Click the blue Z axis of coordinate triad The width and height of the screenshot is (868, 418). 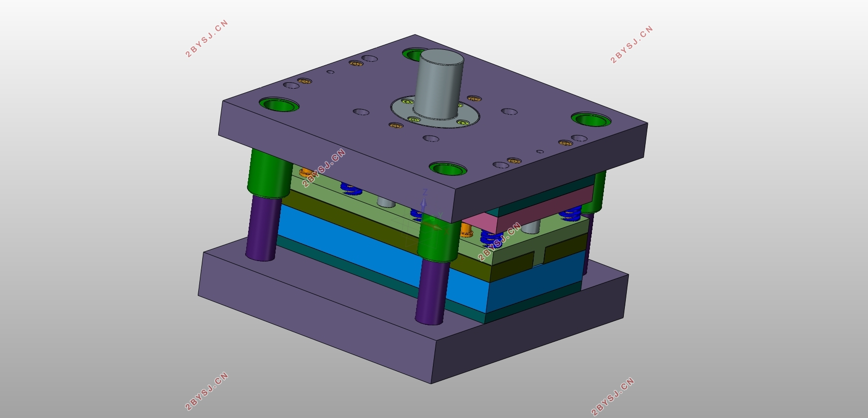coord(424,199)
